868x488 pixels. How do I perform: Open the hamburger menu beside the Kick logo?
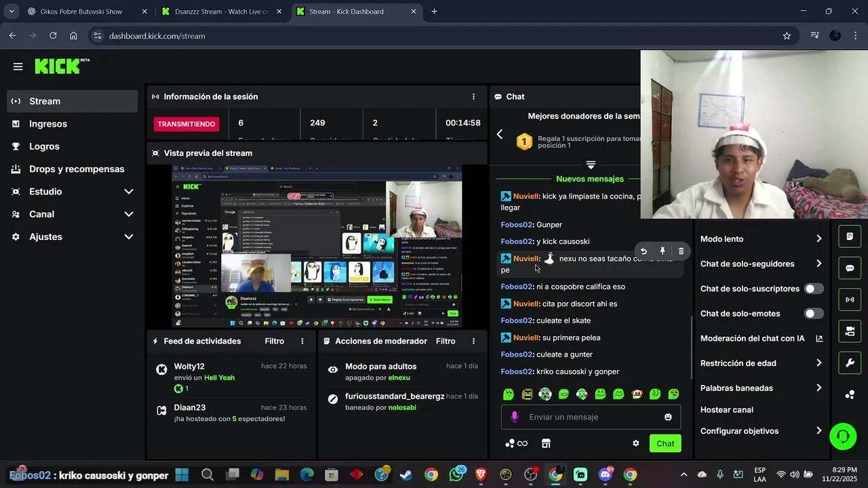click(18, 66)
